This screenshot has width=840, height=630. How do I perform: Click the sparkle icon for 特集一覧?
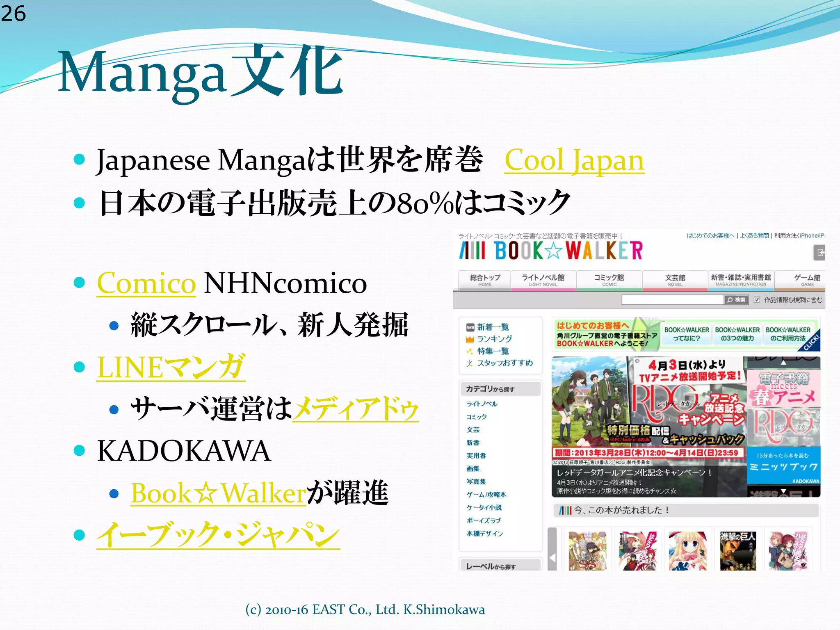tap(470, 351)
